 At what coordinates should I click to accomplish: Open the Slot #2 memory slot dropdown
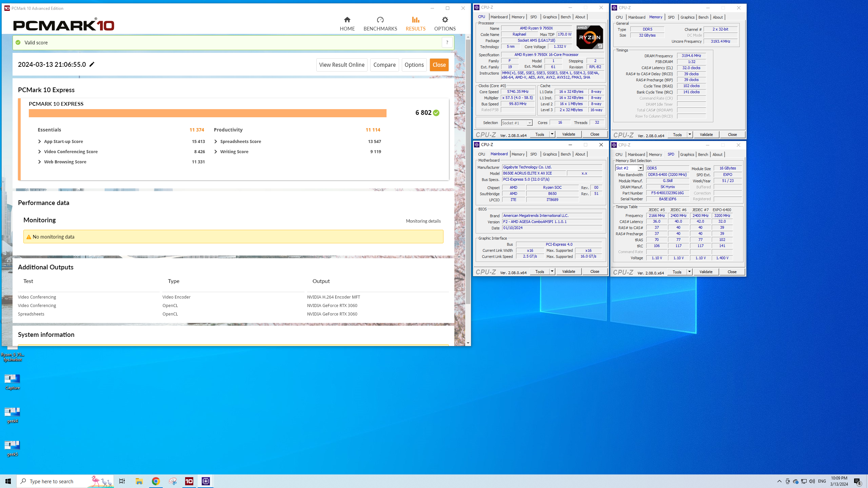pyautogui.click(x=629, y=168)
